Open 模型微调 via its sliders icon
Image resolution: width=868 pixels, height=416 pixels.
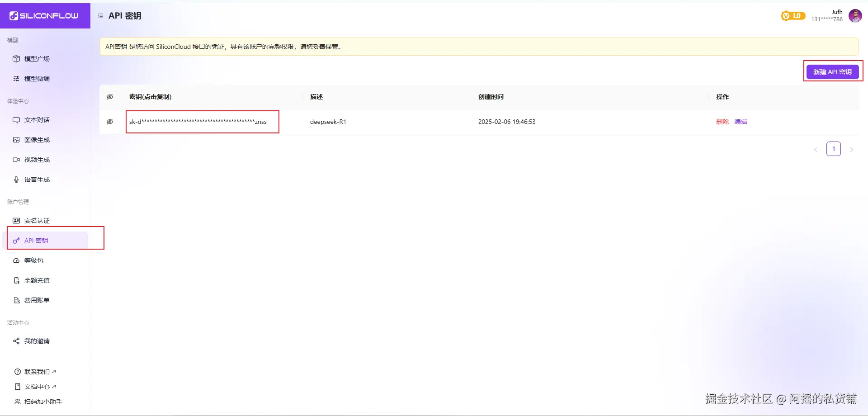pyautogui.click(x=16, y=79)
